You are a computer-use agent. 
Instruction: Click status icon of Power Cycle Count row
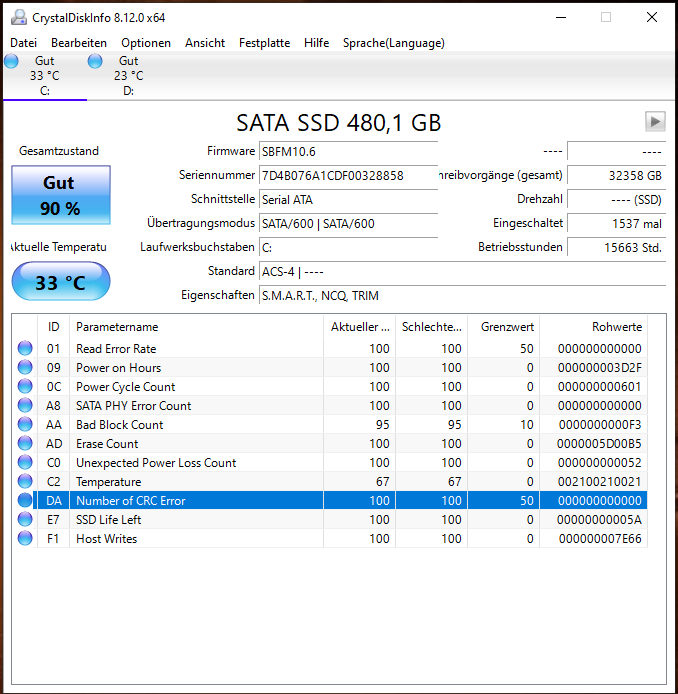pyautogui.click(x=25, y=386)
